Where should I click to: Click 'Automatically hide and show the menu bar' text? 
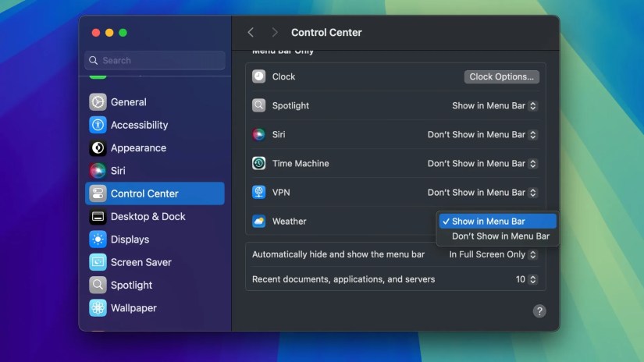pyautogui.click(x=338, y=254)
